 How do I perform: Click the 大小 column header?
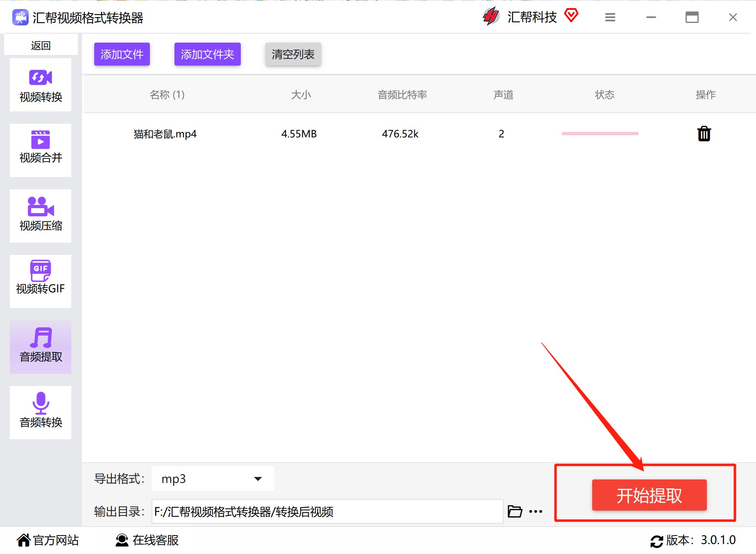(301, 95)
